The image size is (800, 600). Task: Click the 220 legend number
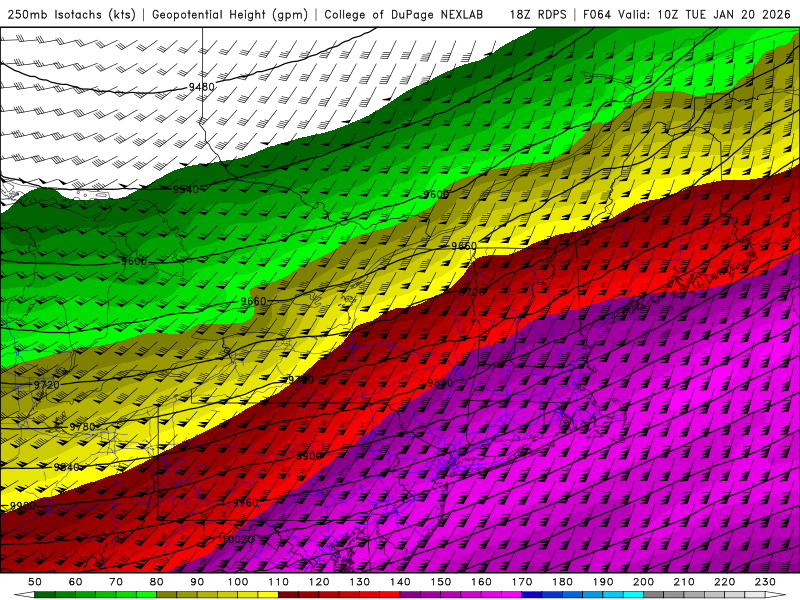coord(724,582)
